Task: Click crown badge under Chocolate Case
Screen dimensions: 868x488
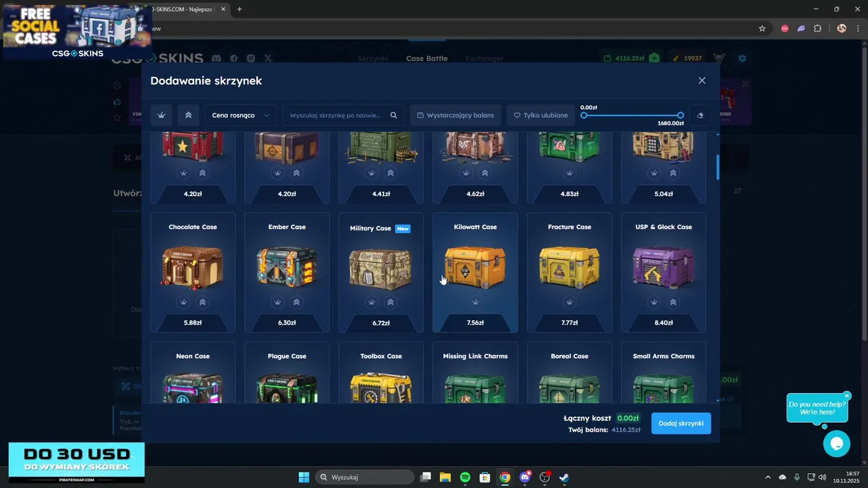Action: tap(184, 302)
